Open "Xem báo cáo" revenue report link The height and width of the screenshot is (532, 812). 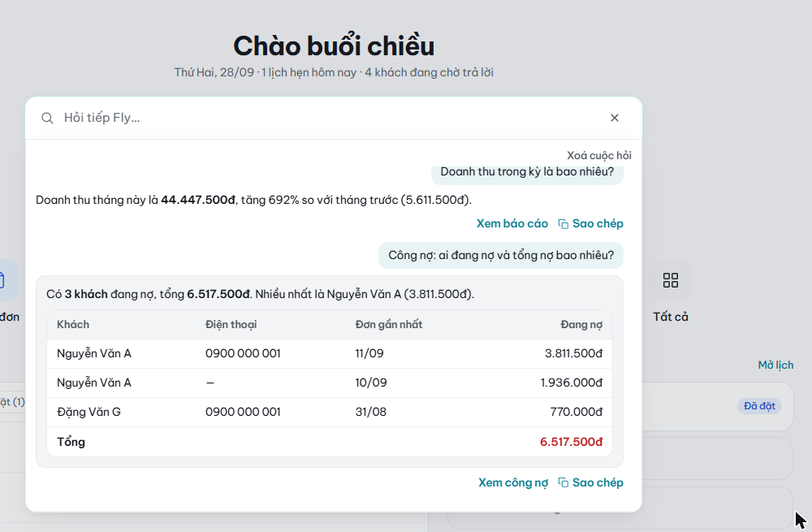pos(512,224)
